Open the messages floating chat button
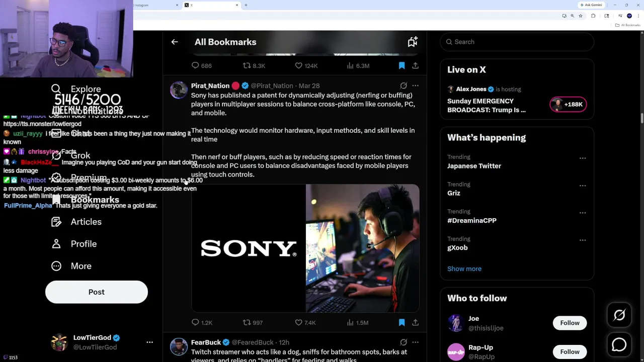Screen dimensions: 644x362 click(x=619, y=344)
